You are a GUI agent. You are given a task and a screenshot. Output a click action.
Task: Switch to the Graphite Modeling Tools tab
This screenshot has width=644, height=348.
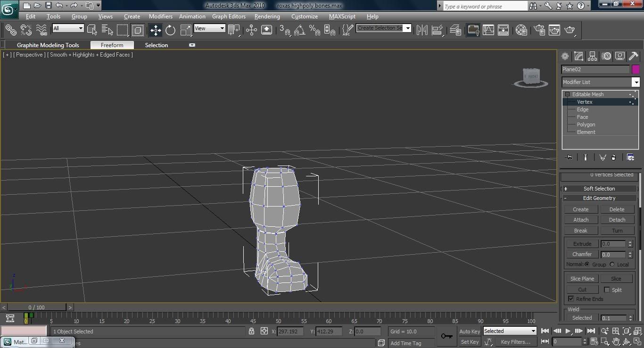click(48, 45)
